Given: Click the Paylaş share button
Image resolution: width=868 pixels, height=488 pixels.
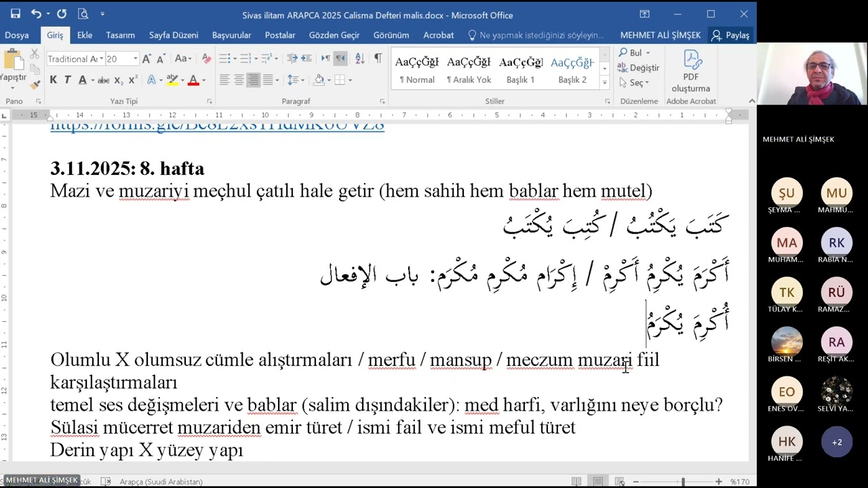Looking at the screenshot, I should (730, 35).
